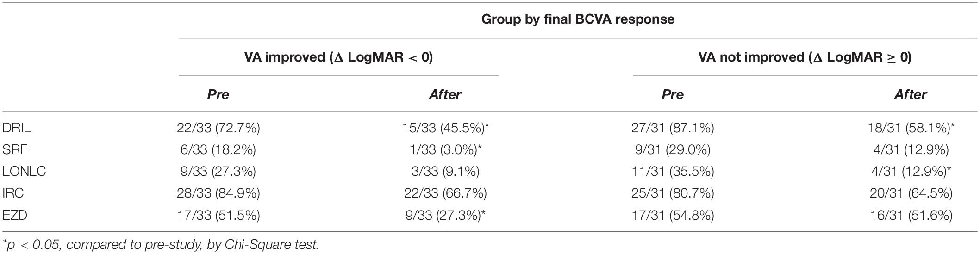Screen dimensions: 980x254
Task: Select the EZD row label
Action: 15,215
